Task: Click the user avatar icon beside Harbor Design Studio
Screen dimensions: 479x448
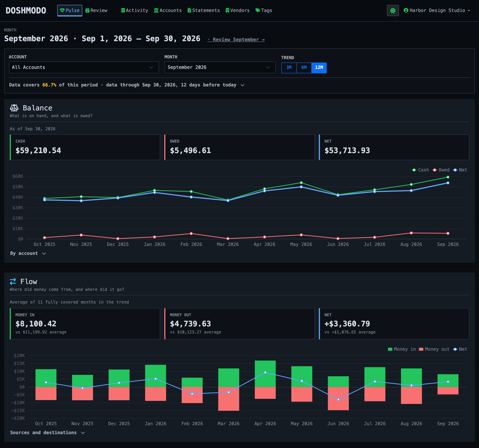Action: pyautogui.click(x=406, y=10)
